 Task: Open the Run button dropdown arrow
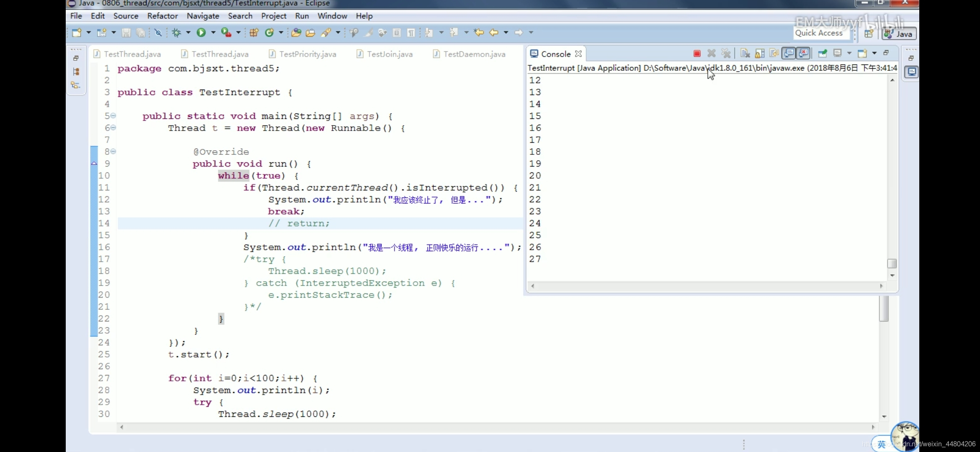point(213,33)
